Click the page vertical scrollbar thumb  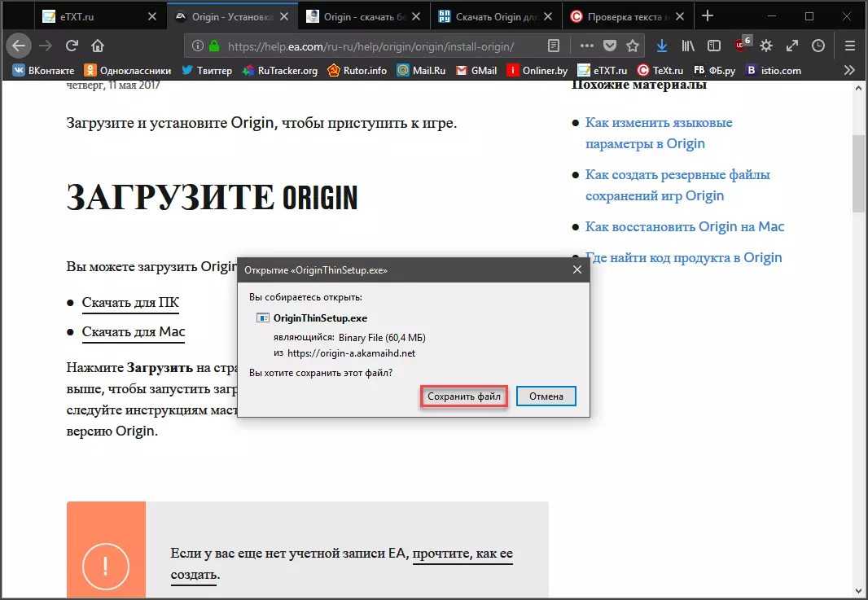(858, 173)
